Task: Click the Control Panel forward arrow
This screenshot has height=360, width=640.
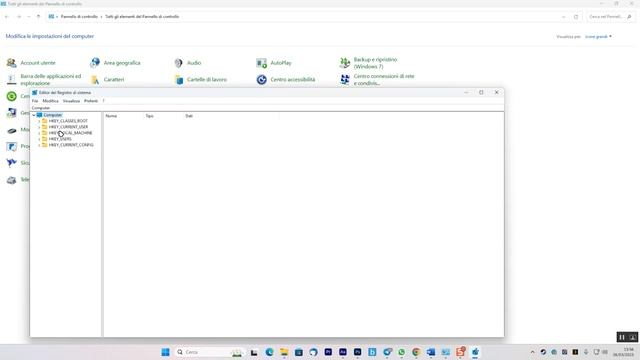Action: point(19,17)
